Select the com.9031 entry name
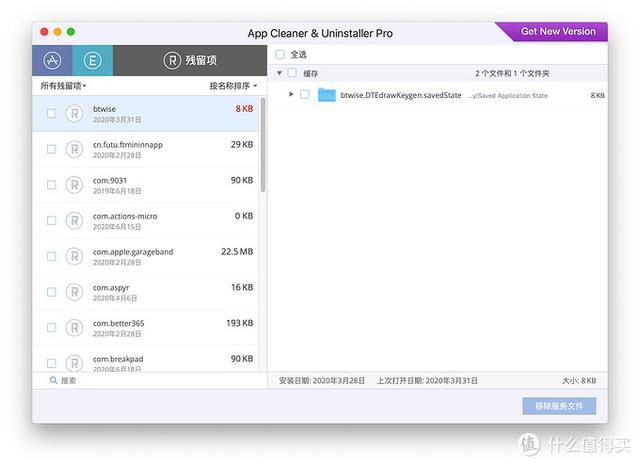The image size is (640, 466). [x=110, y=180]
